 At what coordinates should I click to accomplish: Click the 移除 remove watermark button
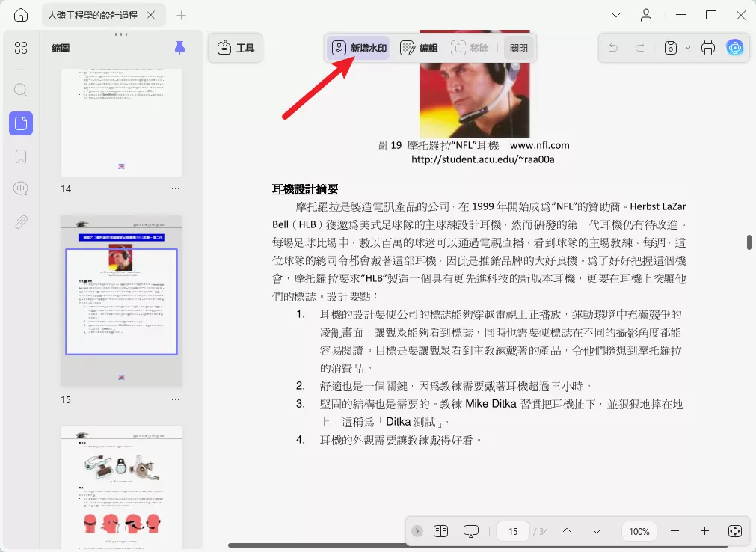pyautogui.click(x=470, y=48)
